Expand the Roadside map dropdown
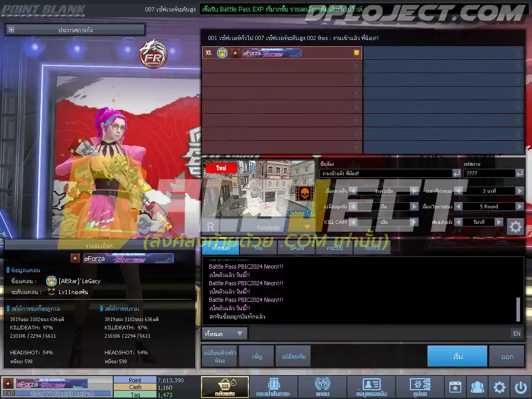532x399 pixels. click(307, 227)
